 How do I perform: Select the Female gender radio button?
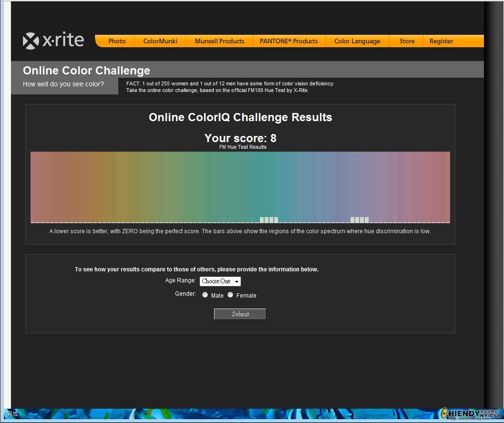click(230, 295)
